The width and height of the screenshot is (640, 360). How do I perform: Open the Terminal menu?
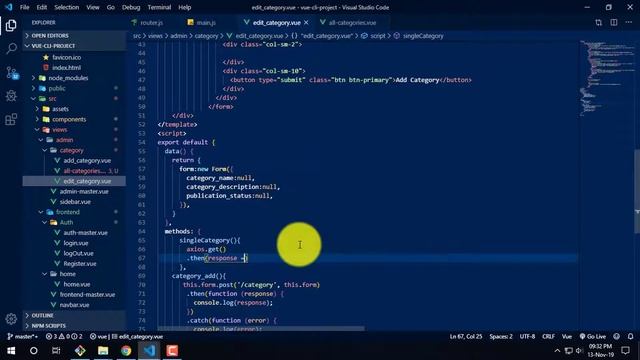[x=159, y=7]
